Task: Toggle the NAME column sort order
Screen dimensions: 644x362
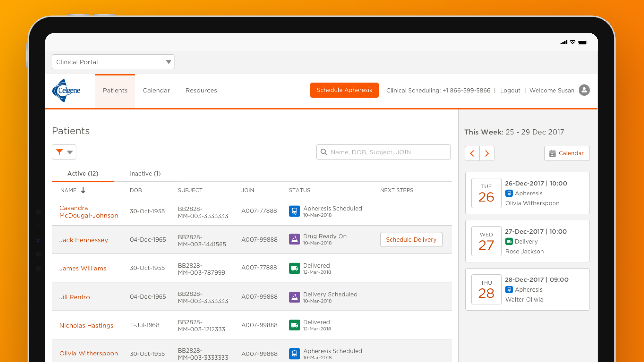Action: [83, 190]
